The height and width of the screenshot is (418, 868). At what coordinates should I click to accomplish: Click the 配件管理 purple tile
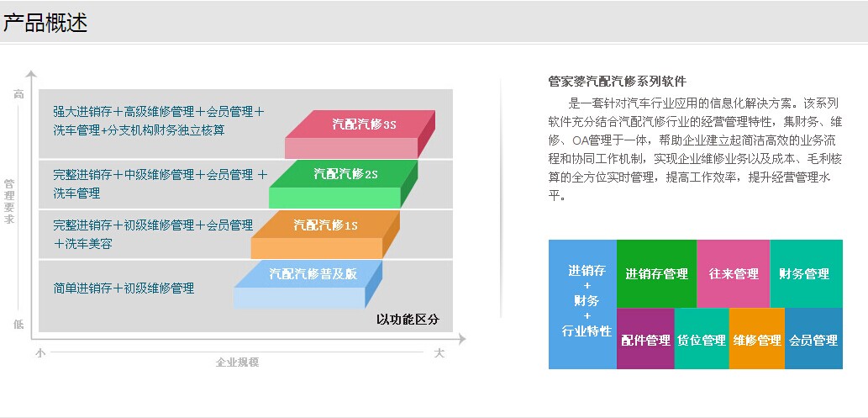tap(645, 340)
